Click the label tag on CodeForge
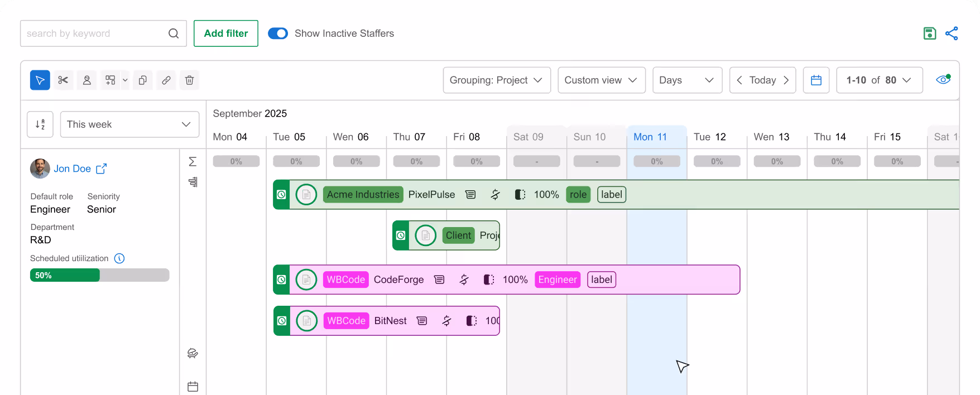Viewport: 980px width, 395px height. point(602,280)
